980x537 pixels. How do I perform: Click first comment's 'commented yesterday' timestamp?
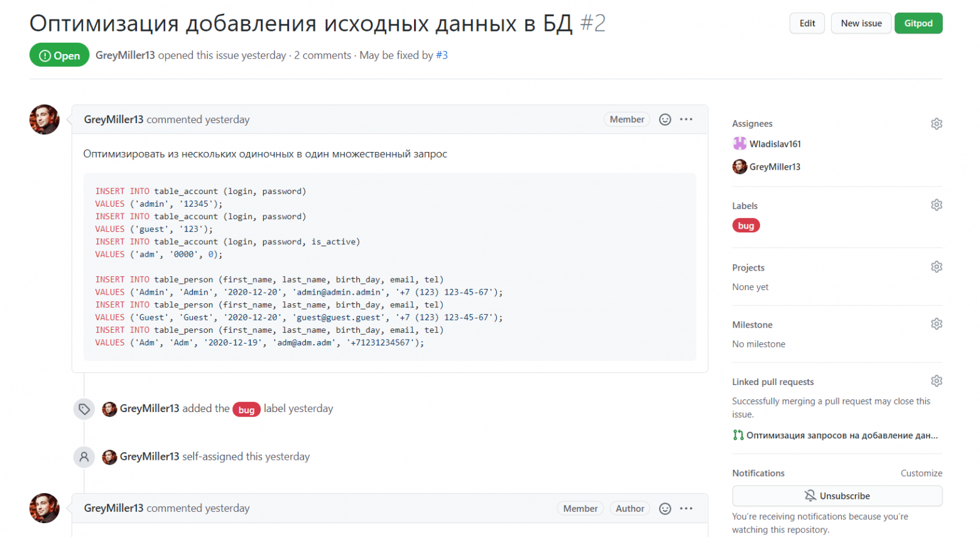point(198,119)
